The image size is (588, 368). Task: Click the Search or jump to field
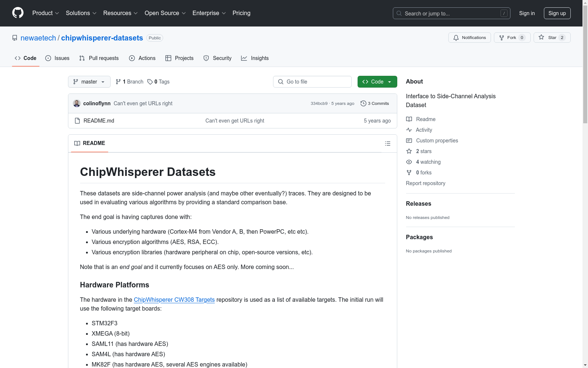[452, 13]
